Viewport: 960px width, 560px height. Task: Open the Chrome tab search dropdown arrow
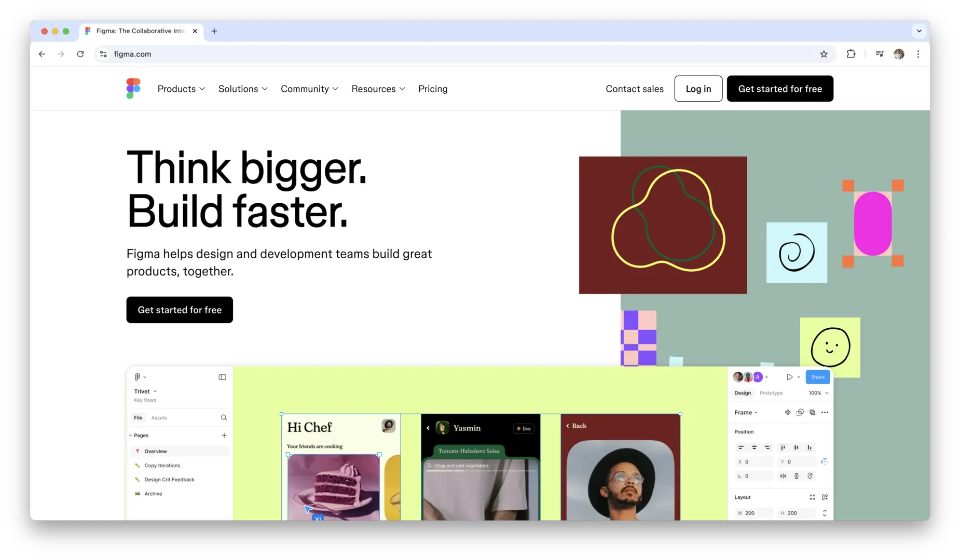click(919, 31)
